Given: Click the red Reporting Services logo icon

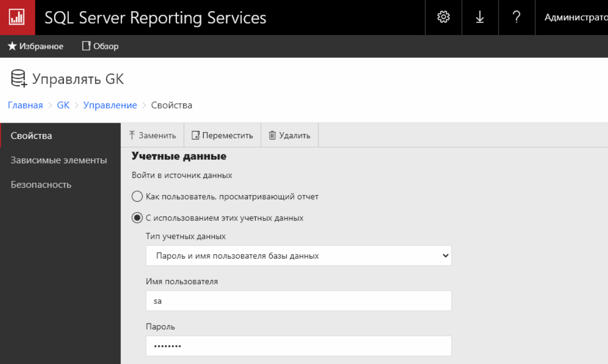Looking at the screenshot, I should [x=17, y=18].
